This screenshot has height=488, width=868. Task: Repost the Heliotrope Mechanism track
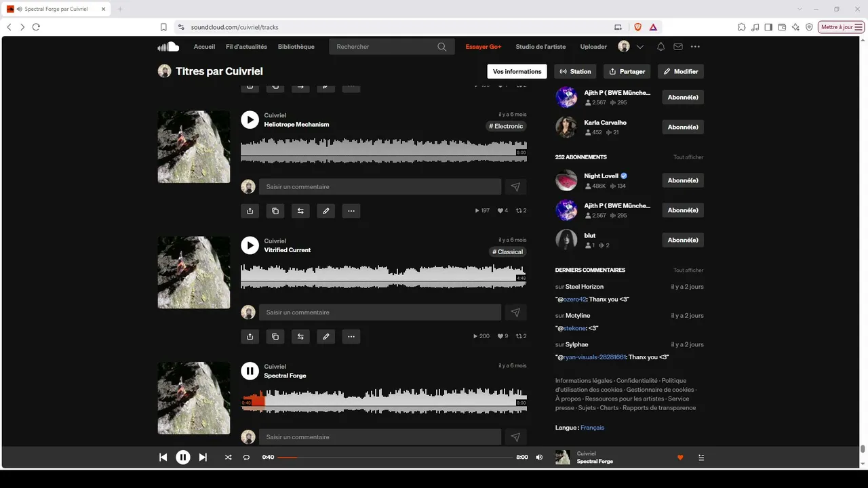tap(300, 211)
